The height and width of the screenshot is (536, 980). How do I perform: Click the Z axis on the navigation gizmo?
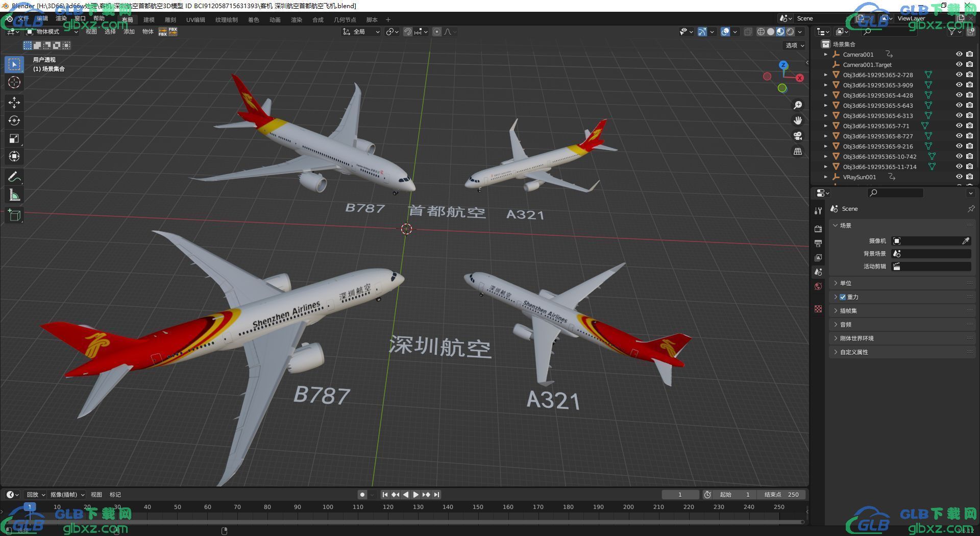click(x=783, y=65)
